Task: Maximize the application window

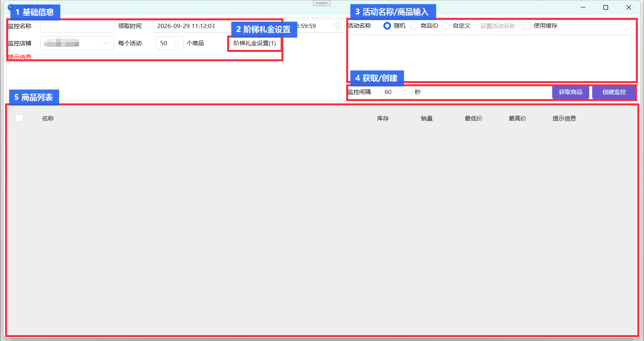Action: click(x=606, y=7)
